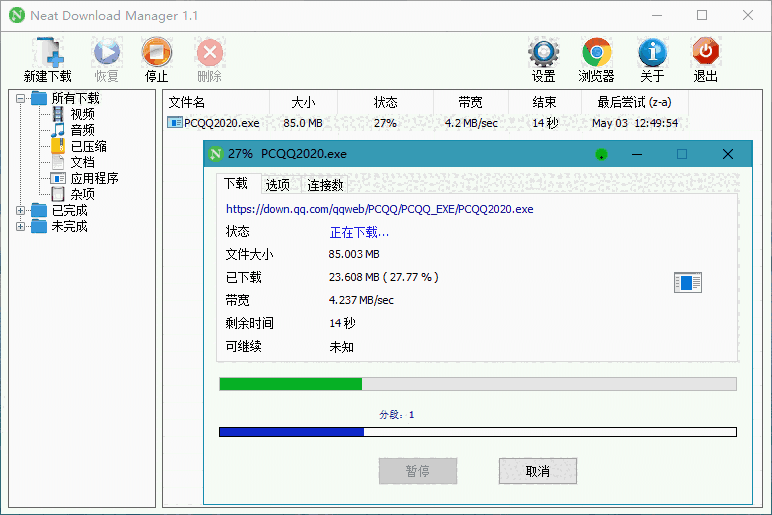The height and width of the screenshot is (515, 772).
Task: Click the 未知 resumable value
Action: [x=342, y=347]
